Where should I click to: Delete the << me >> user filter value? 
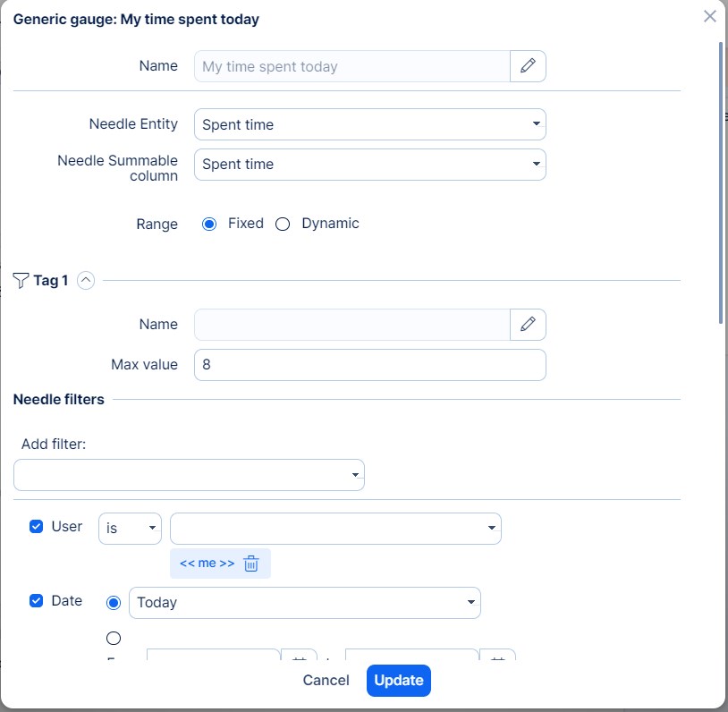251,564
